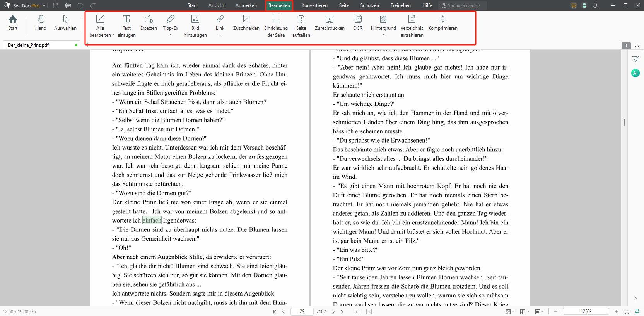This screenshot has width=644, height=316.
Task: Click the Suchwerkzeuge search field
Action: pyautogui.click(x=463, y=5)
